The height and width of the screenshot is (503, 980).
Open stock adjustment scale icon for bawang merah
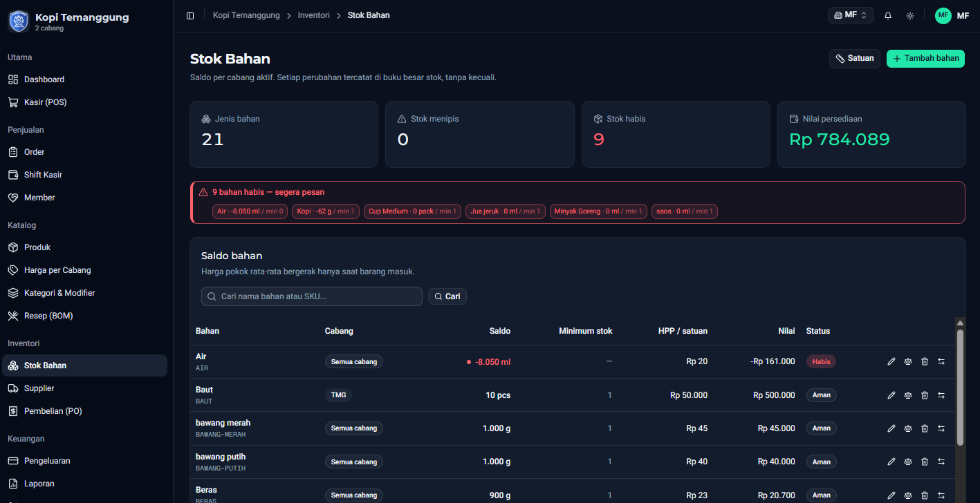point(908,428)
